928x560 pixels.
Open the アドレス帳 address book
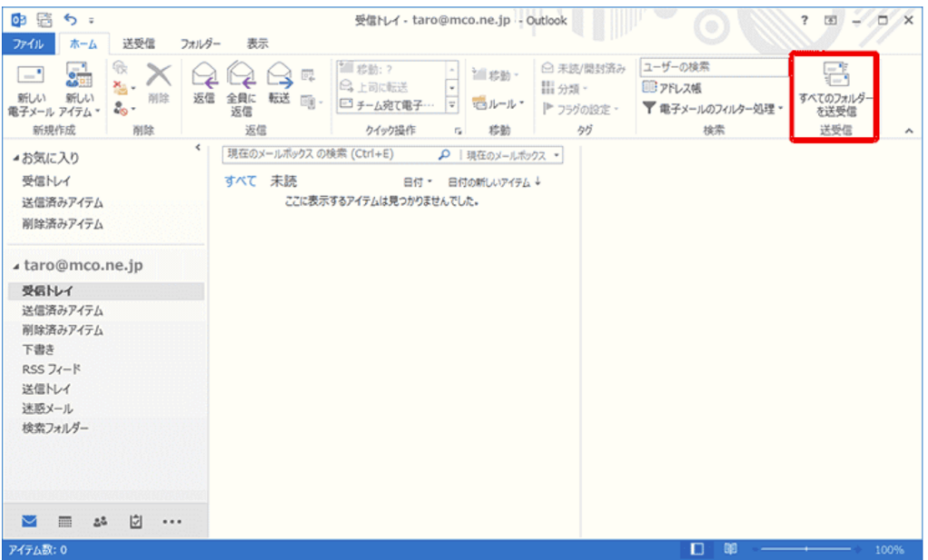point(672,88)
